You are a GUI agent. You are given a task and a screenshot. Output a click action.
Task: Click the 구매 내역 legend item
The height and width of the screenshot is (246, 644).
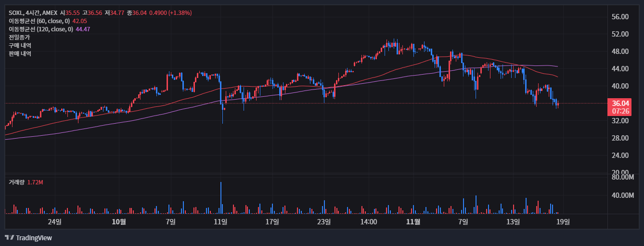[x=20, y=46]
